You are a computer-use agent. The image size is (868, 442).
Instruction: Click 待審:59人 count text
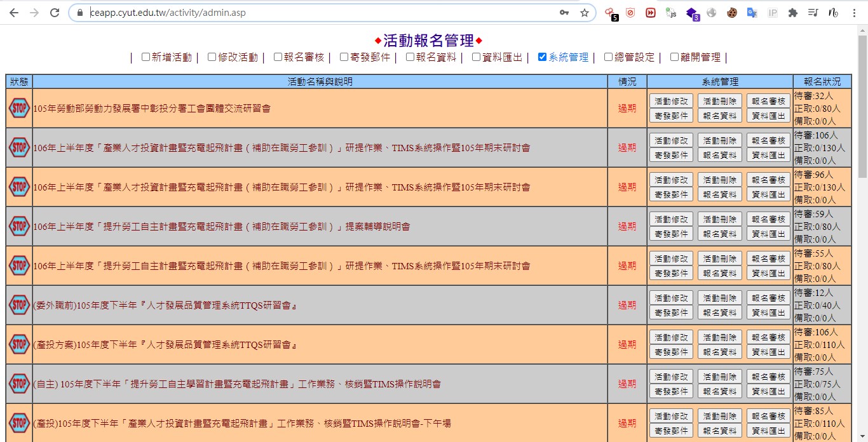(x=813, y=214)
